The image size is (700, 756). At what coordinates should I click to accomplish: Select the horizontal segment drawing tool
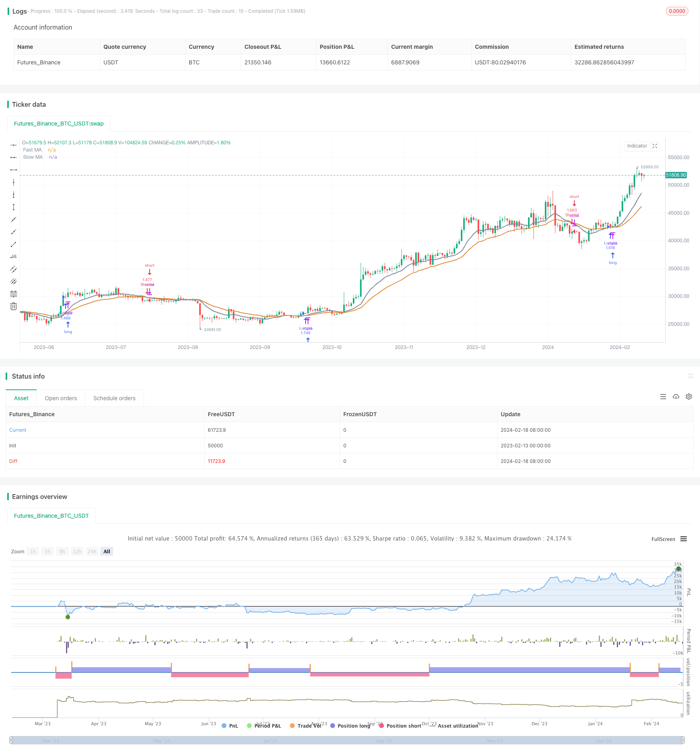(x=14, y=170)
